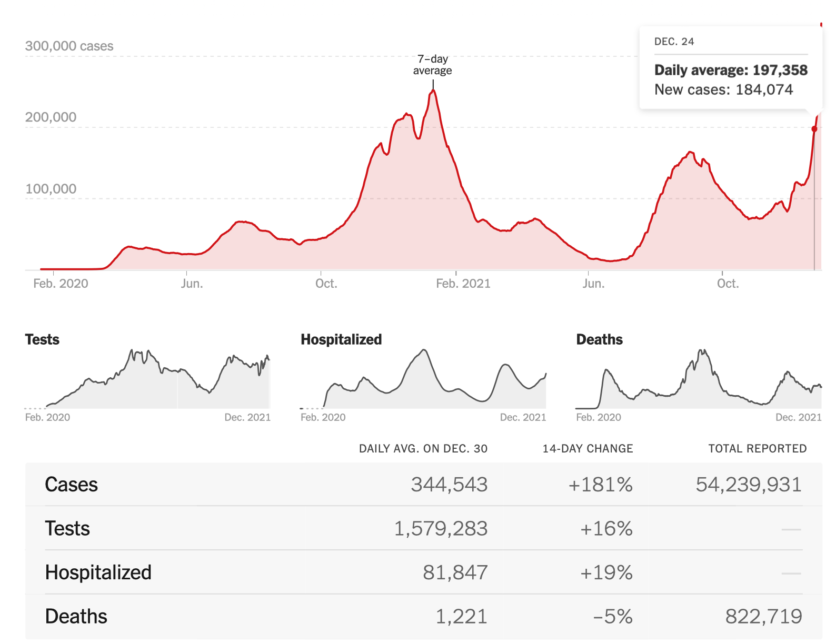Click 'DAILY AVG. ON DEC. 30' column header

click(x=423, y=449)
